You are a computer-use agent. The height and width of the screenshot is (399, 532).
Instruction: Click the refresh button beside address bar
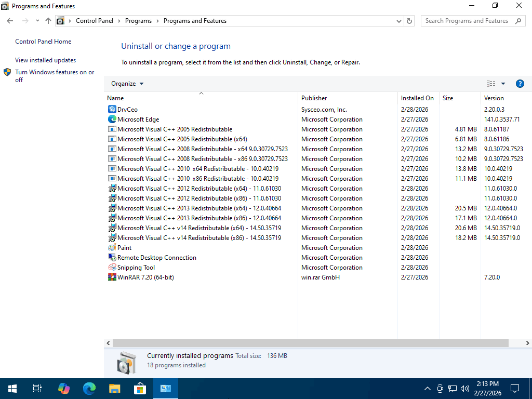point(409,21)
